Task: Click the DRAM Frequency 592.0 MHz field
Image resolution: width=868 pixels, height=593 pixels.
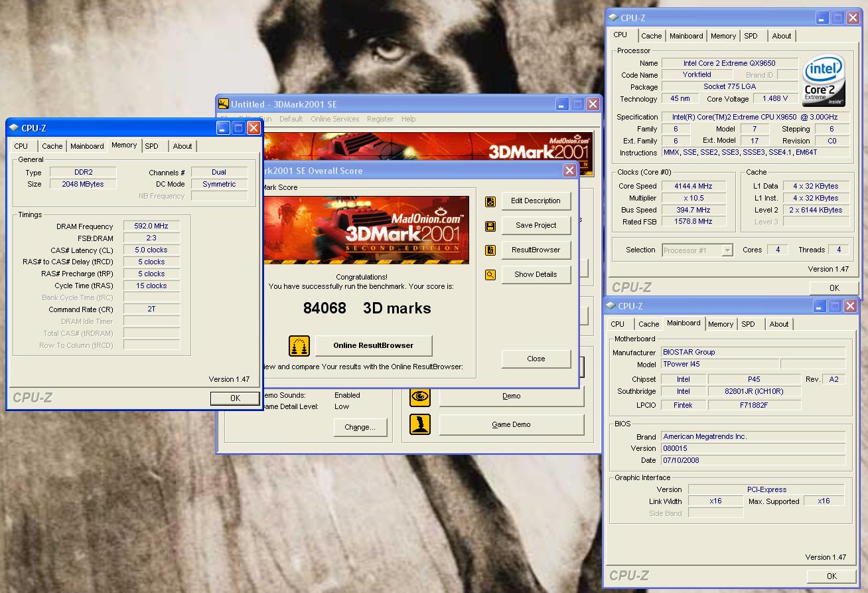Action: 151,226
